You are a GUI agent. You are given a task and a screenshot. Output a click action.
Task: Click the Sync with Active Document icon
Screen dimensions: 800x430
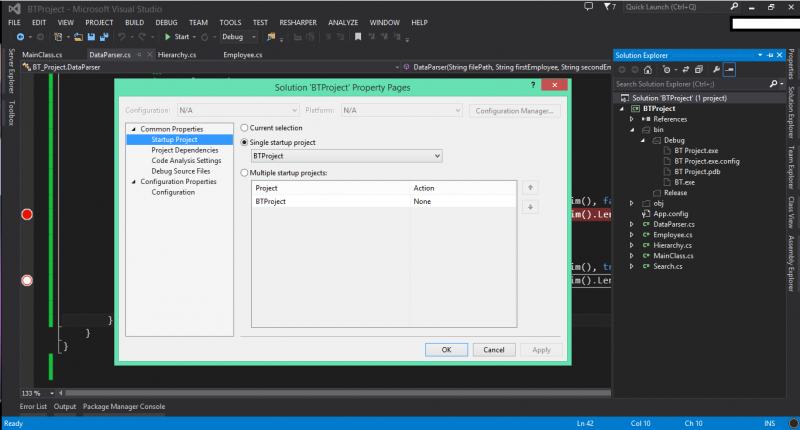pyautogui.click(x=685, y=70)
